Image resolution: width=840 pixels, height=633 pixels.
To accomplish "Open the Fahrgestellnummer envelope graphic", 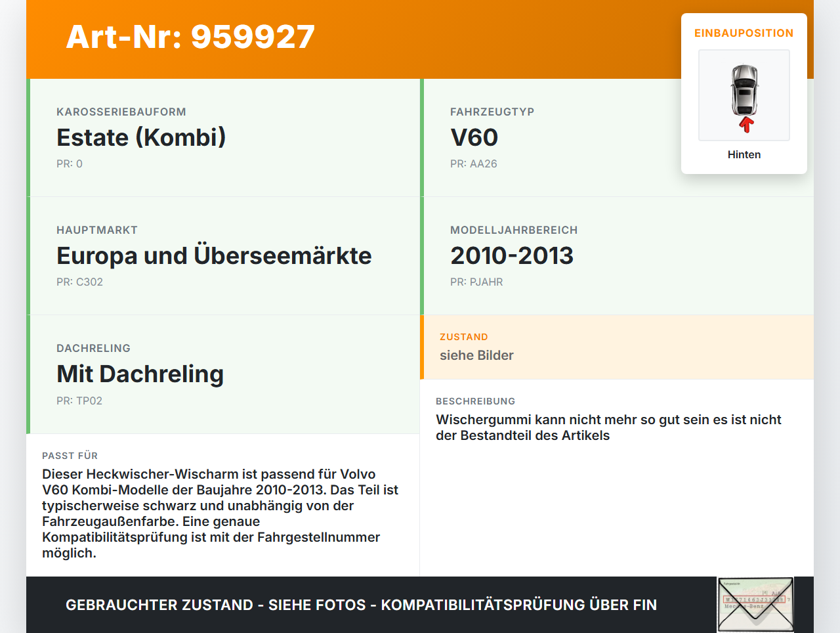I will (755, 603).
